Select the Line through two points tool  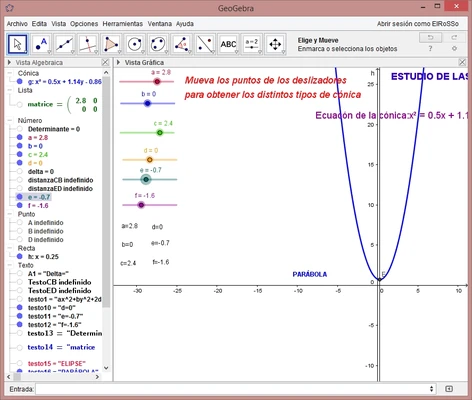(x=65, y=44)
